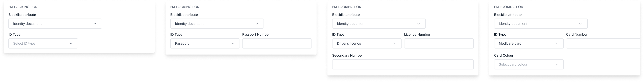The height and width of the screenshot is (82, 644).
Task: Focus the Passport Number input field
Action: pyautogui.click(x=277, y=44)
